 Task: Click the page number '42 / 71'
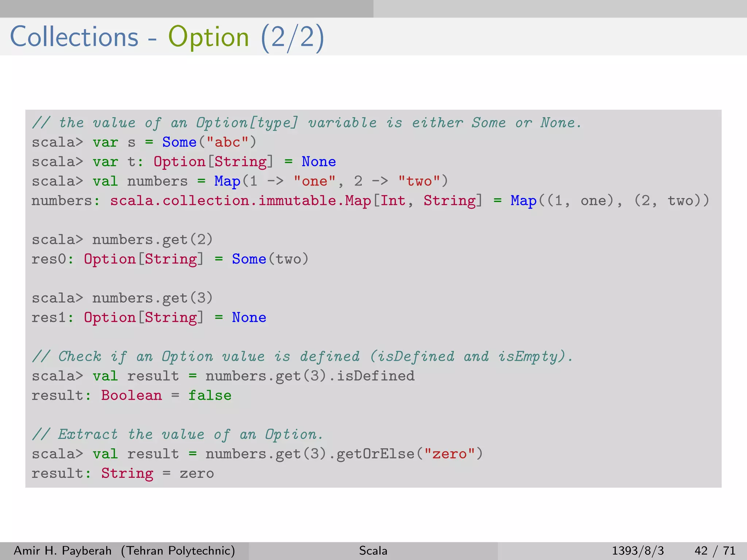click(x=715, y=551)
